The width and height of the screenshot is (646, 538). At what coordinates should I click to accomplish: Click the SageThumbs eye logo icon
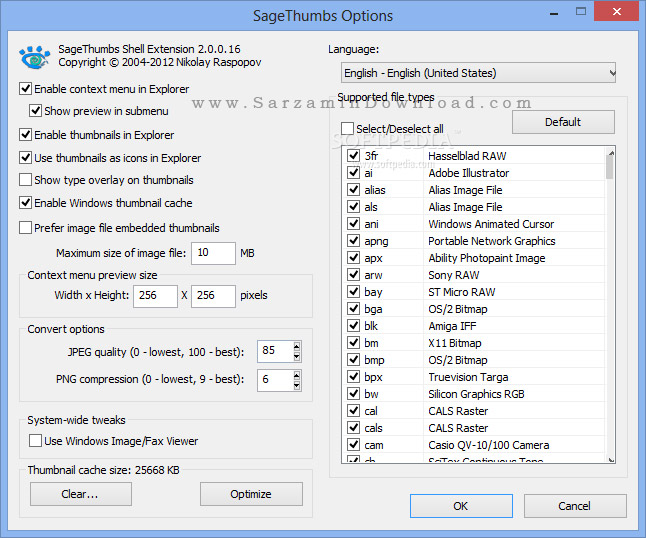coord(35,56)
